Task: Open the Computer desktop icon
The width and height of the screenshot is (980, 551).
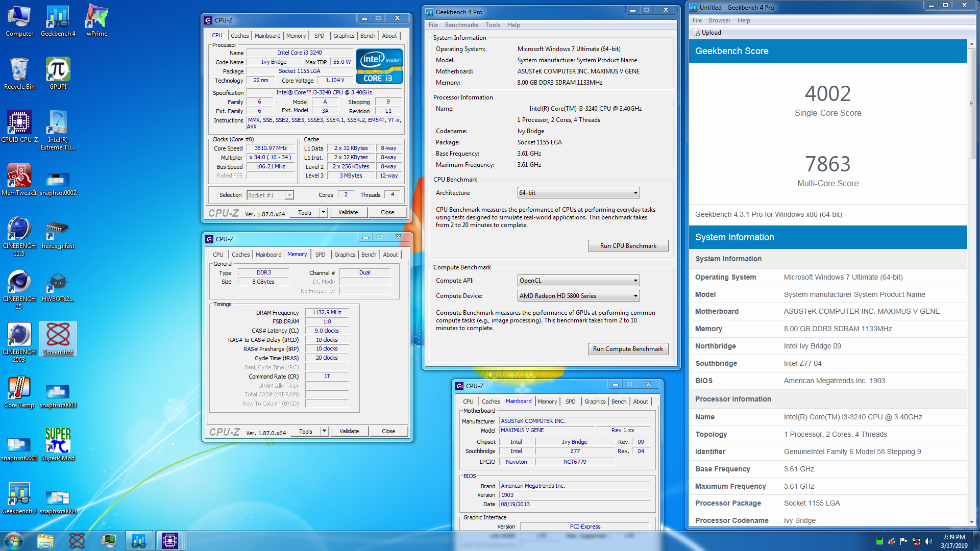Action: [19, 21]
